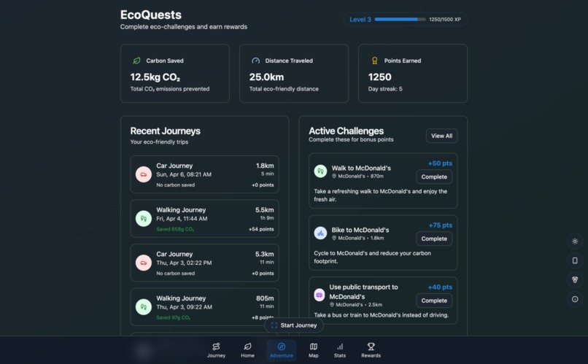This screenshot has height=364, width=588.
Task: Click the 12.5kg CO₂ value
Action: (x=155, y=77)
